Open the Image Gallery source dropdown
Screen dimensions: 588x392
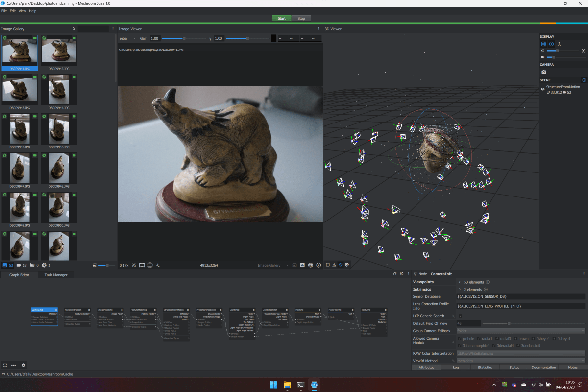point(274,265)
